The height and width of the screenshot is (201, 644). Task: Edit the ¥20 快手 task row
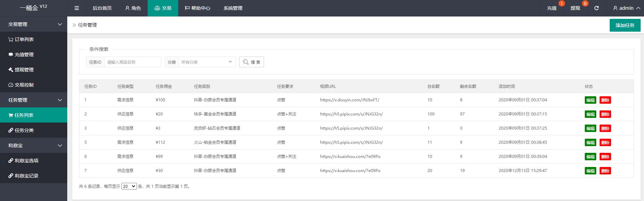point(591,114)
